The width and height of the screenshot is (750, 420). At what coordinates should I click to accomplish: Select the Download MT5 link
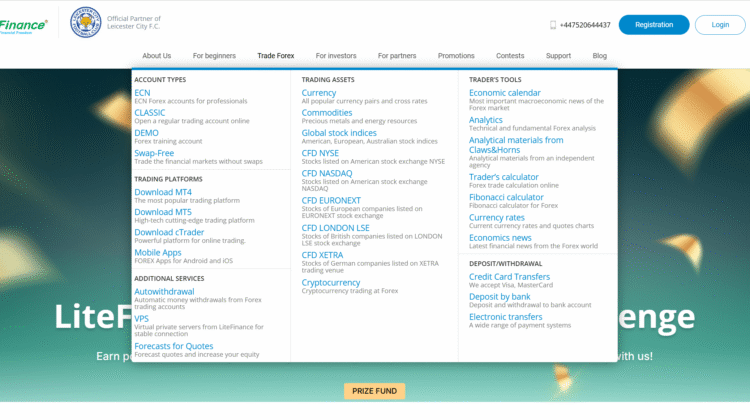pyautogui.click(x=162, y=212)
